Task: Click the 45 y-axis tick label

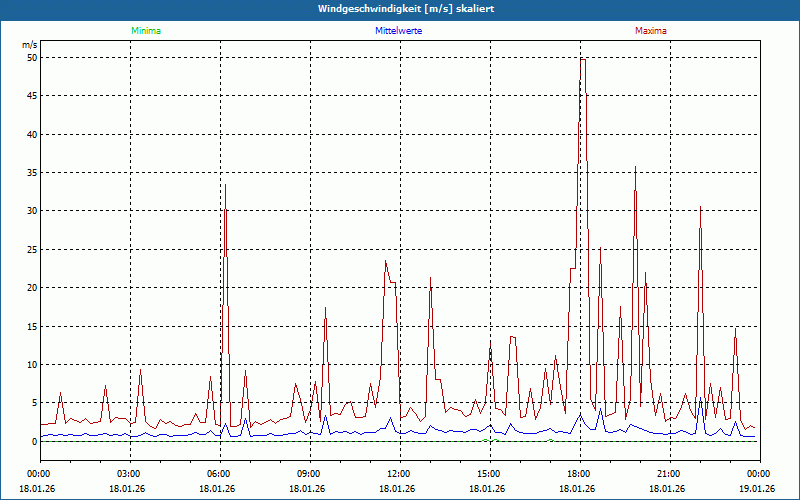Action: 32,96
